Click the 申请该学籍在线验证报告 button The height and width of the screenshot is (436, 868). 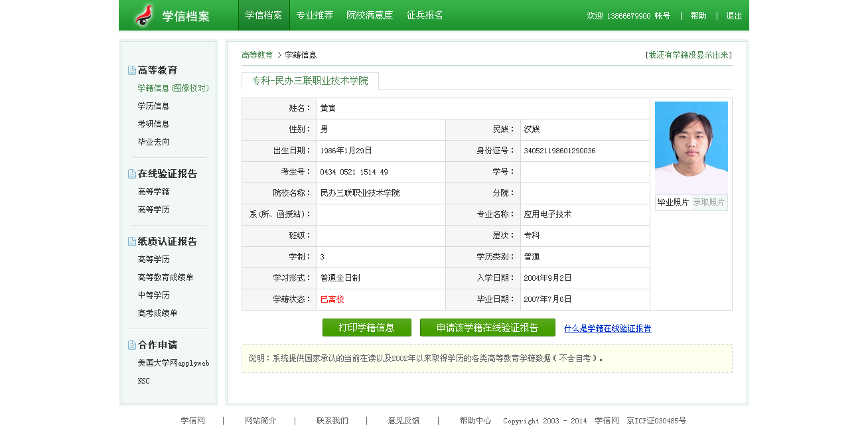coord(487,328)
